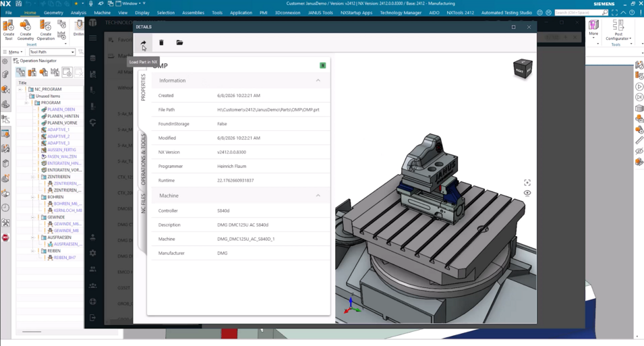Open the Menu dropdown

13,52
